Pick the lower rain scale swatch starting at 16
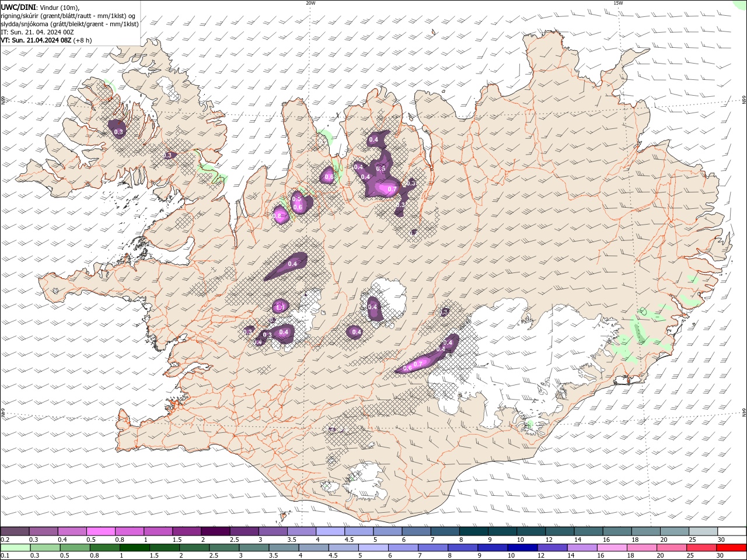 point(612,548)
